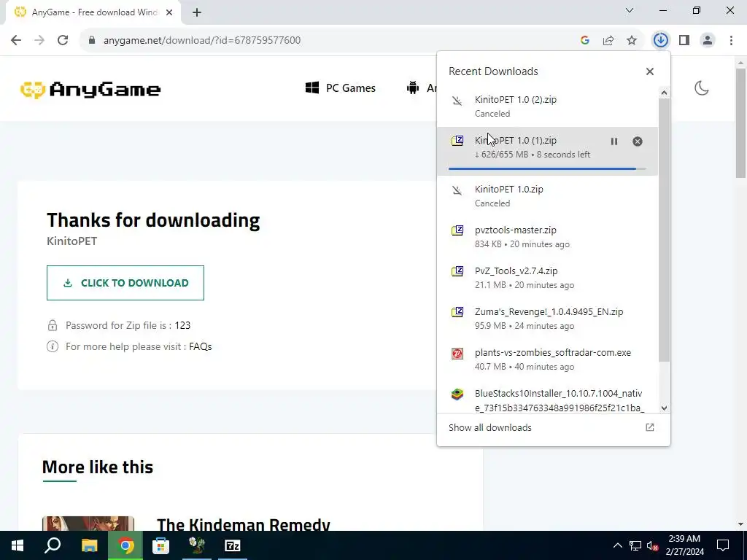
Task: Click the Chrome downloads toolbar icon
Action: 660,40
